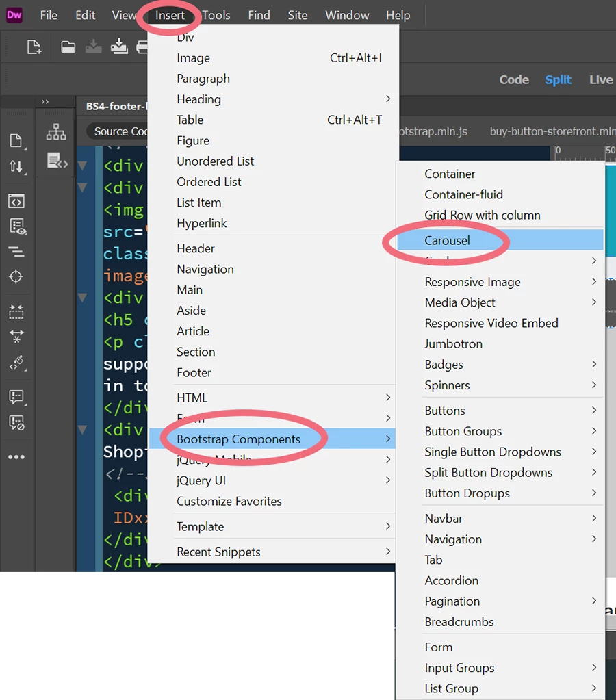
Task: Select Carousel from Bootstrap Components
Action: [500, 240]
